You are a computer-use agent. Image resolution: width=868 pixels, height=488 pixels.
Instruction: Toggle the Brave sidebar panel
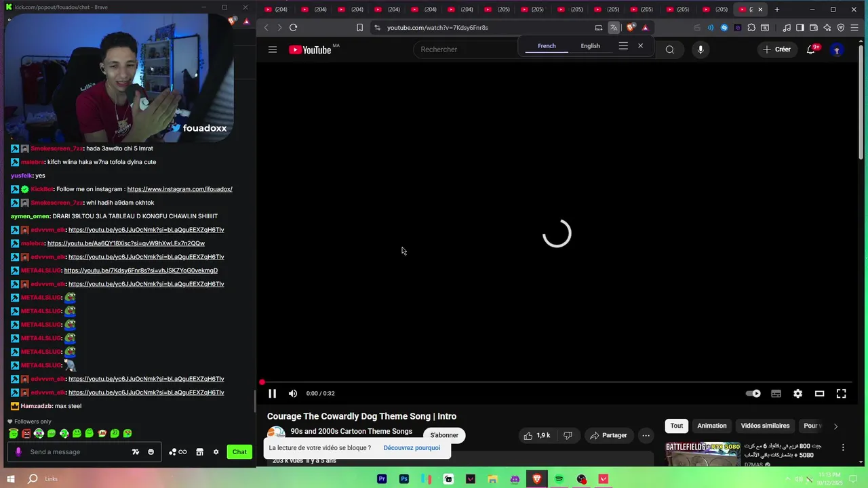(x=800, y=28)
